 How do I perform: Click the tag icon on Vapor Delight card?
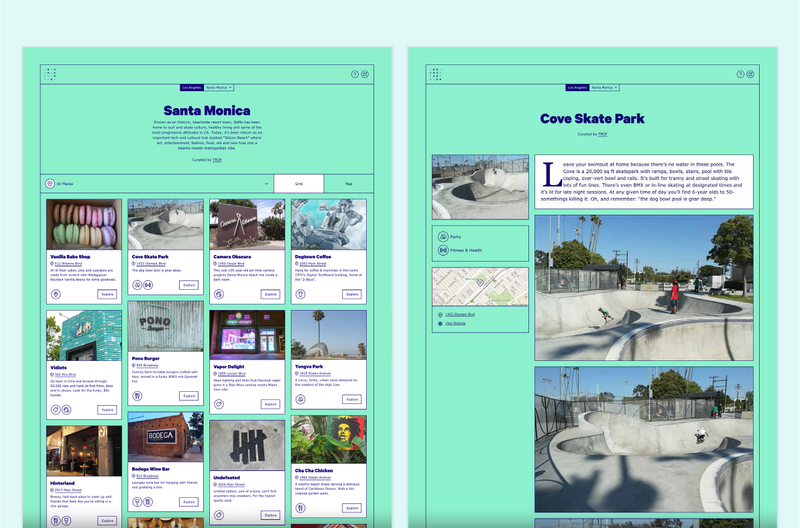219,404
